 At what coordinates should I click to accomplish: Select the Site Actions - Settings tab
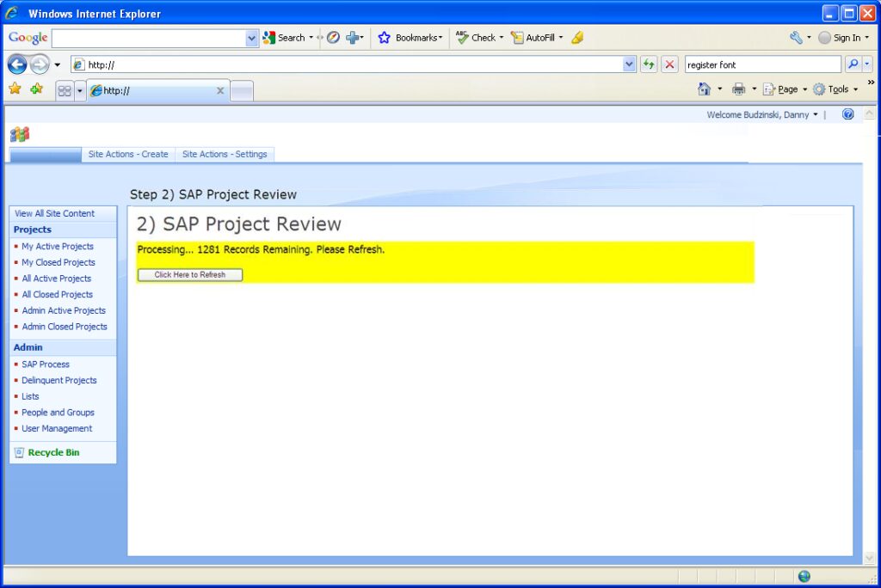(x=225, y=154)
